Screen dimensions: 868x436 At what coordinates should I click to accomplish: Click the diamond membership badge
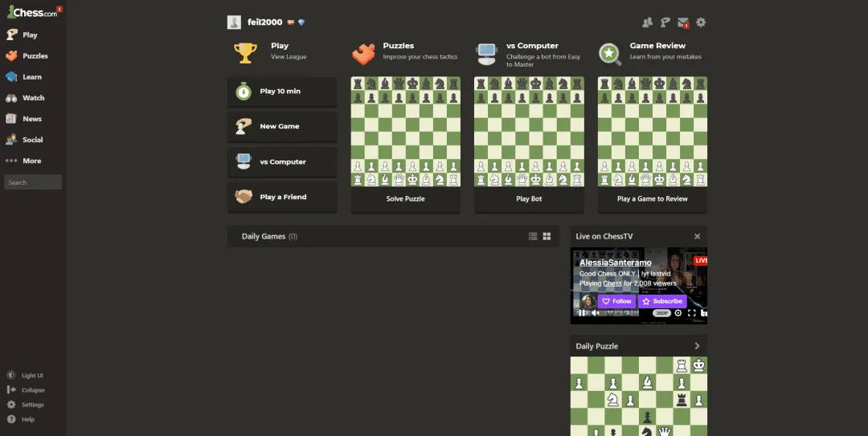301,22
